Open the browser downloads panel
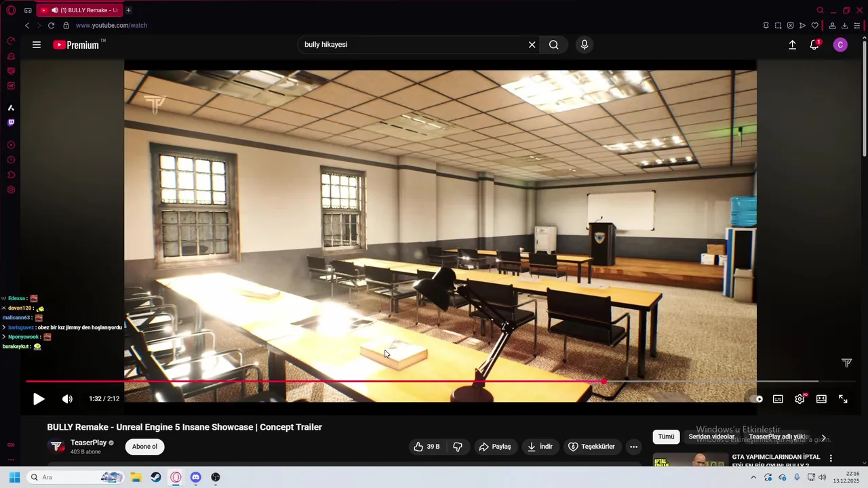The width and height of the screenshot is (868, 488). tap(845, 26)
